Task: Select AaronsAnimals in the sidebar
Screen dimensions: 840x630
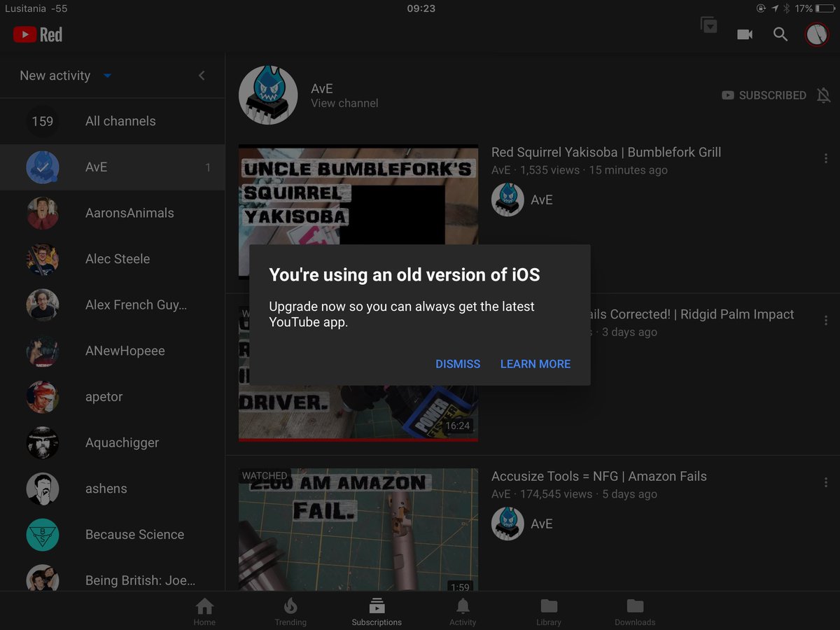Action: point(112,213)
